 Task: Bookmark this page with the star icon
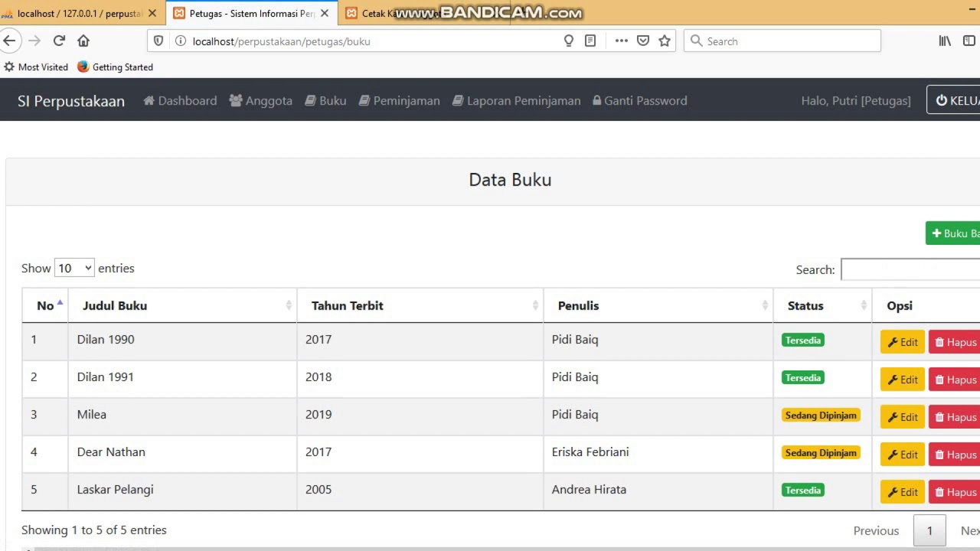point(665,41)
